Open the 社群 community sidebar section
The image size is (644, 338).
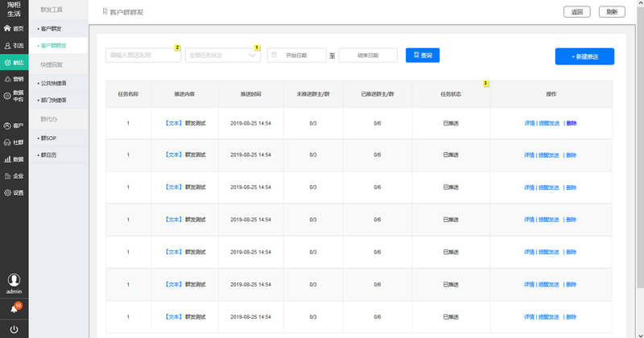[14, 142]
